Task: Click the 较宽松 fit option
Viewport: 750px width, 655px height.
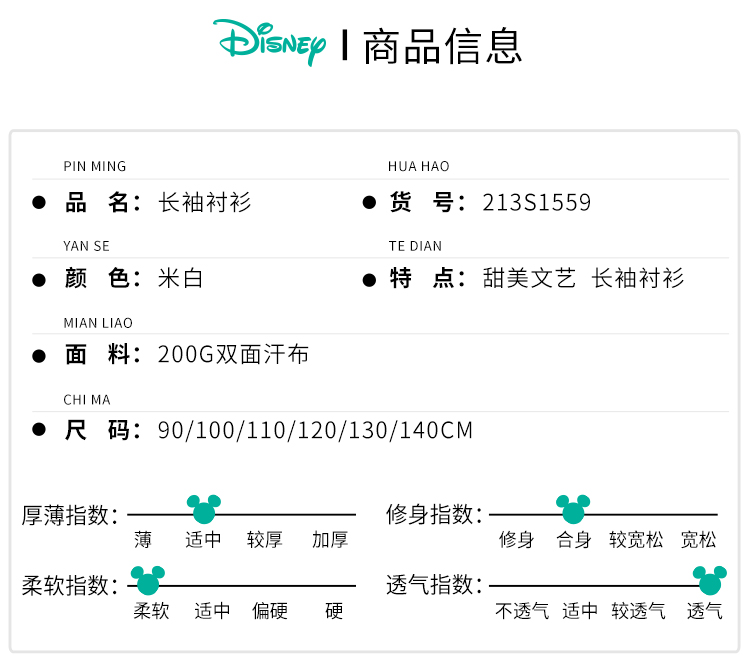Action: coord(636,540)
